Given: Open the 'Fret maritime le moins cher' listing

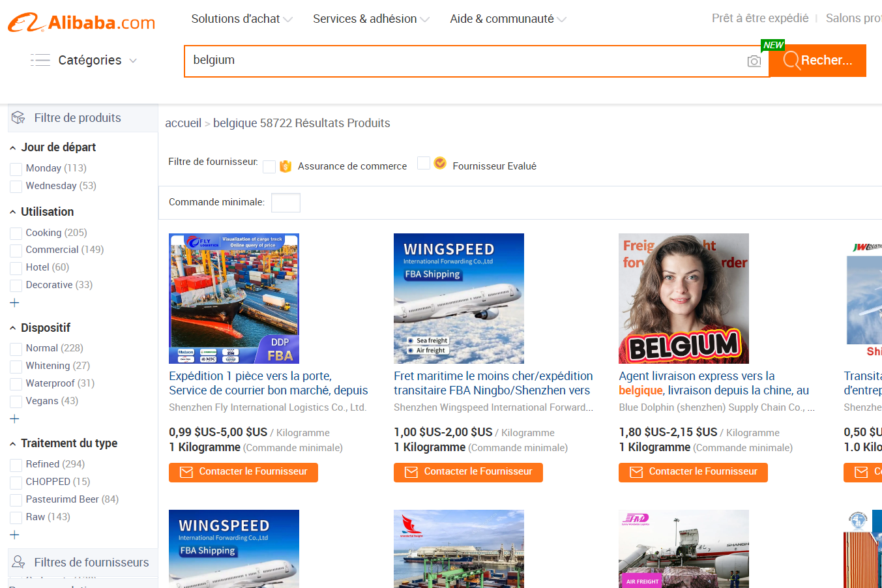Looking at the screenshot, I should click(493, 383).
